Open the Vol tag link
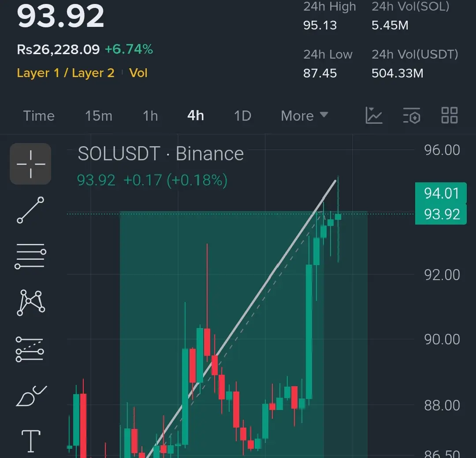This screenshot has width=476, height=458. point(138,73)
